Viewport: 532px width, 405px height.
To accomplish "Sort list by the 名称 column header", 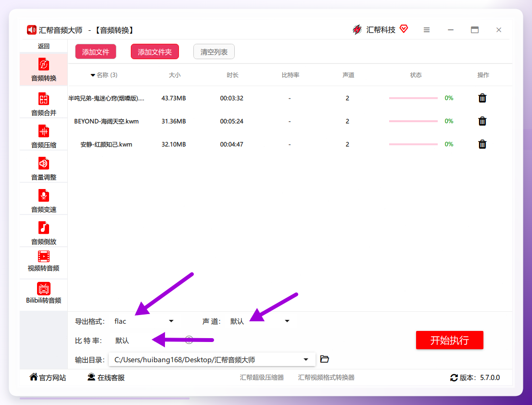I will [104, 75].
